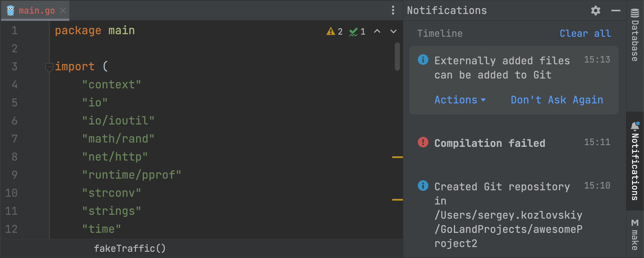
Task: Open the editor tabs three-dot menu
Action: pos(393,10)
